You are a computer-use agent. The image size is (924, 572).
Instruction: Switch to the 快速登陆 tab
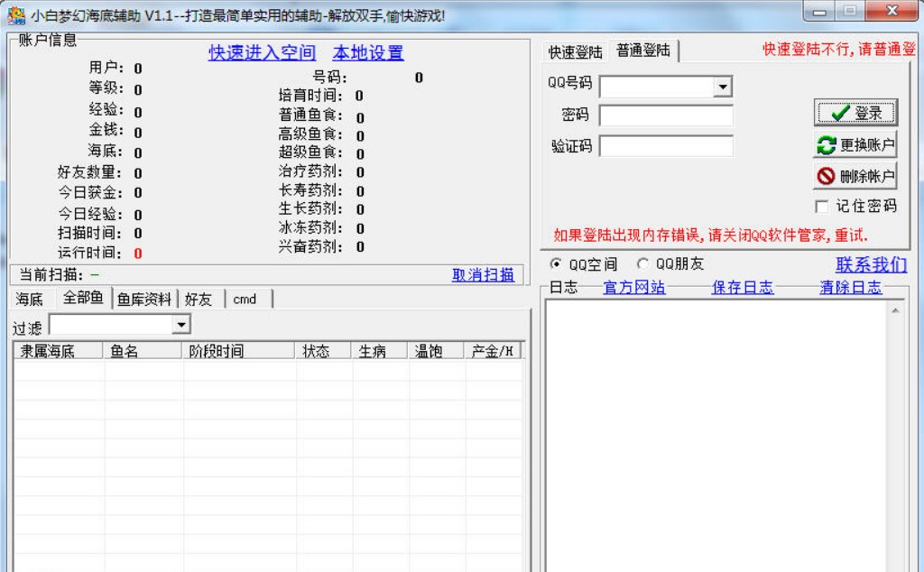coord(575,52)
